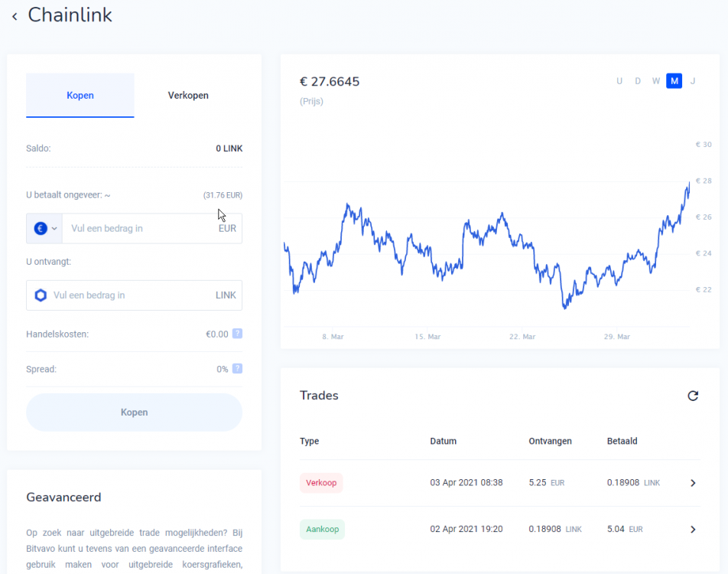The image size is (728, 574).
Task: Click the EUR amount input field
Action: pyautogui.click(x=138, y=228)
